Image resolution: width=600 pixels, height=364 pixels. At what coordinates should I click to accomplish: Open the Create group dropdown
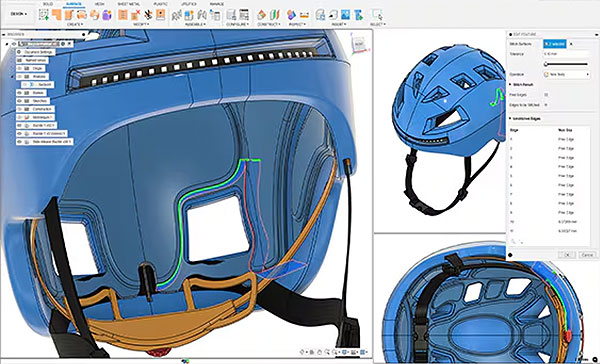pos(75,24)
